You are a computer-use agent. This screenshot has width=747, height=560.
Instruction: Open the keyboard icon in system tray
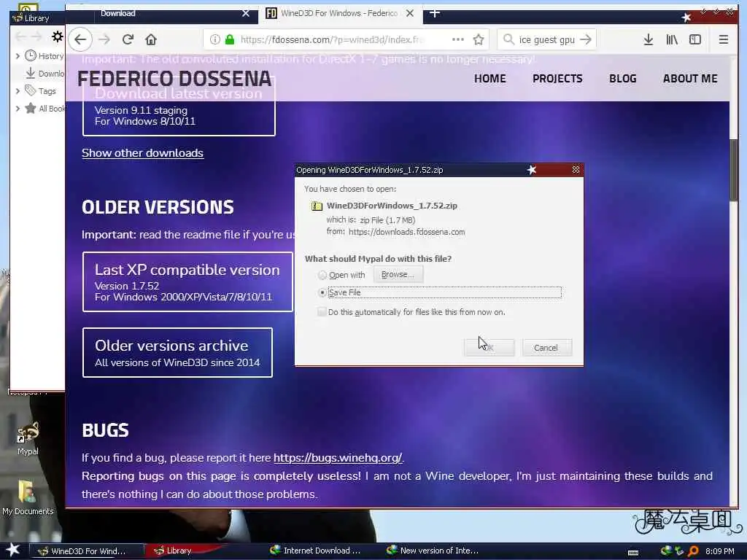[x=633, y=553]
